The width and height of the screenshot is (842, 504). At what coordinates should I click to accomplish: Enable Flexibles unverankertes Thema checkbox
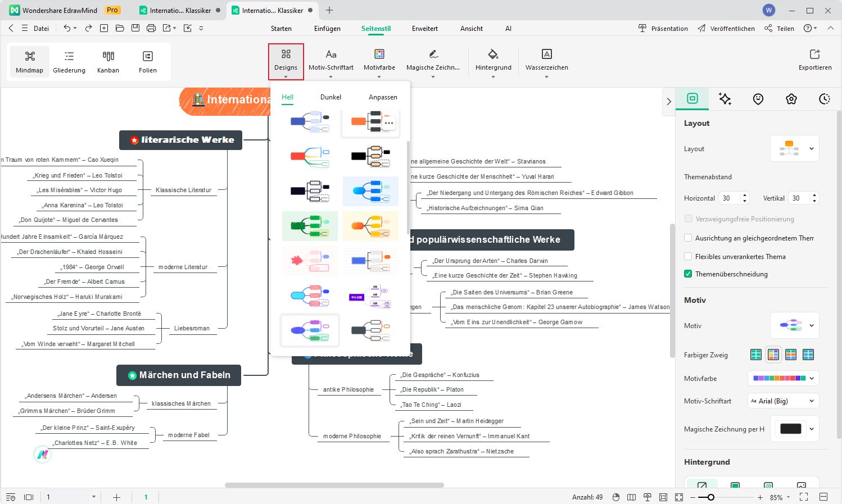coord(688,256)
